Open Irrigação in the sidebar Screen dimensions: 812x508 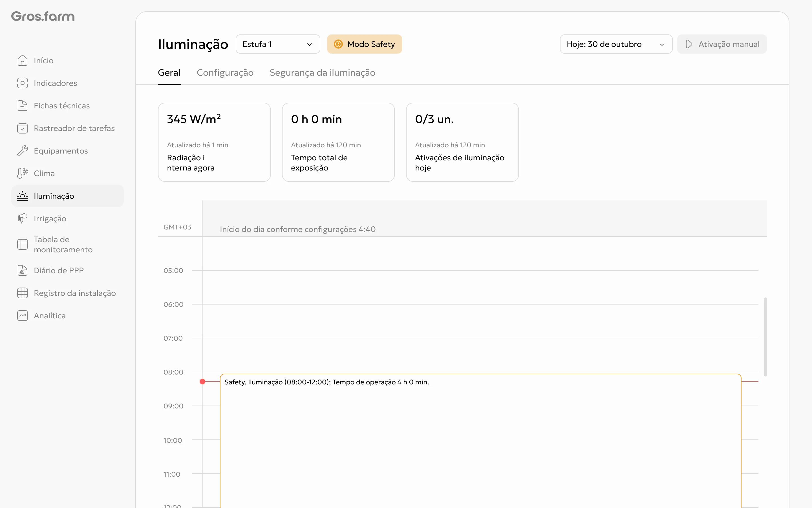click(67, 218)
